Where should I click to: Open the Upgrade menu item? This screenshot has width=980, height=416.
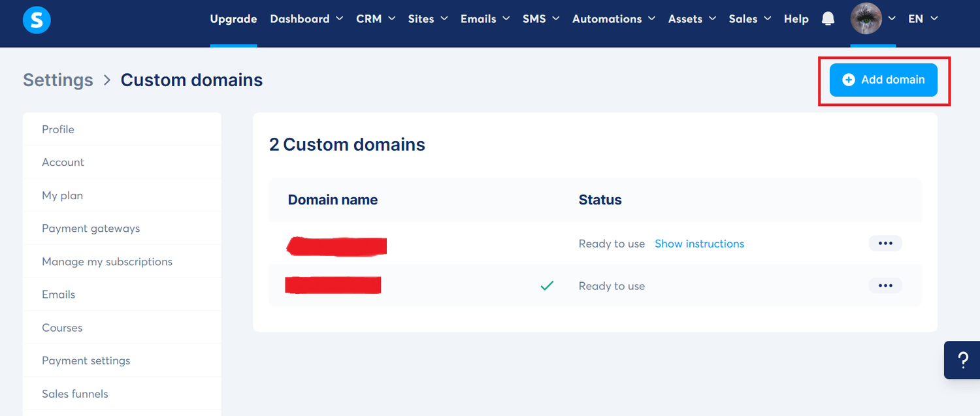(233, 19)
